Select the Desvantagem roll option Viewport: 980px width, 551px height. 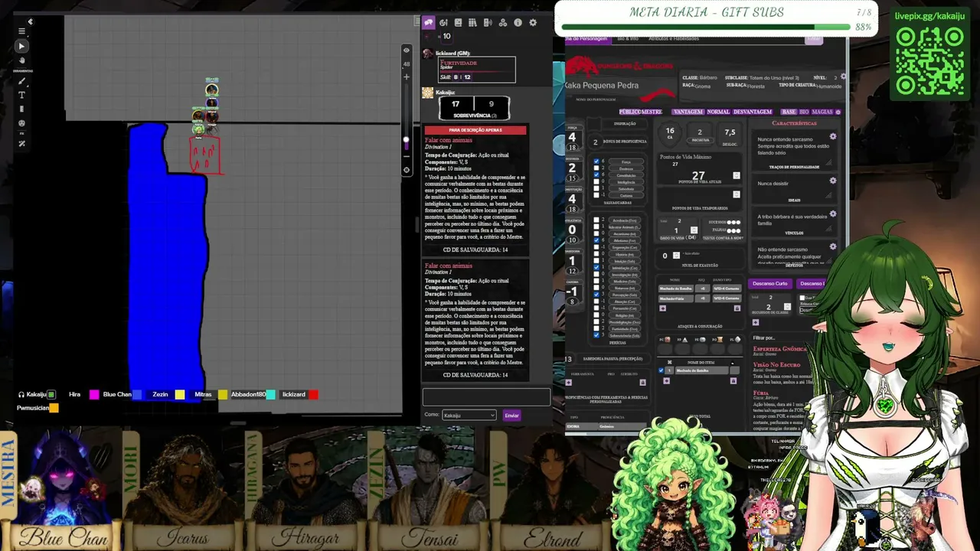pos(753,112)
